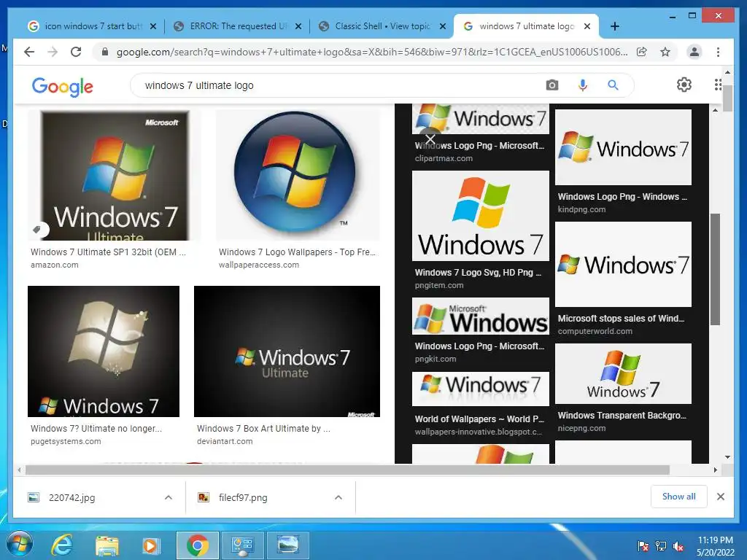
Task: Open Windows Explorer folder on taskbar
Action: point(107,545)
